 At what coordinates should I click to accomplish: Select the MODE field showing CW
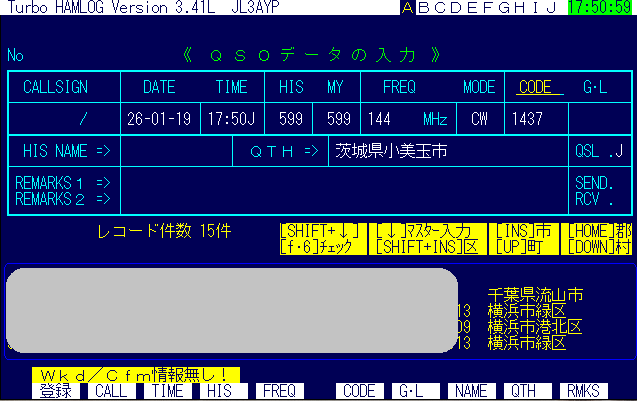[x=479, y=119]
